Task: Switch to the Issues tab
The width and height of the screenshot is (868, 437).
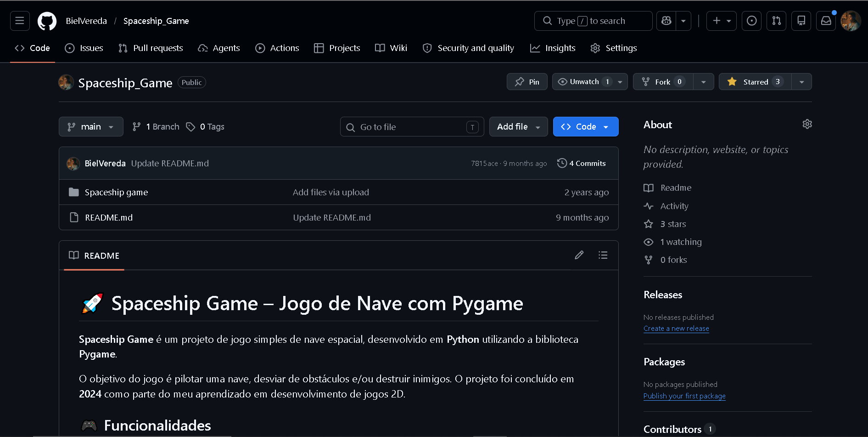Action: [x=84, y=48]
